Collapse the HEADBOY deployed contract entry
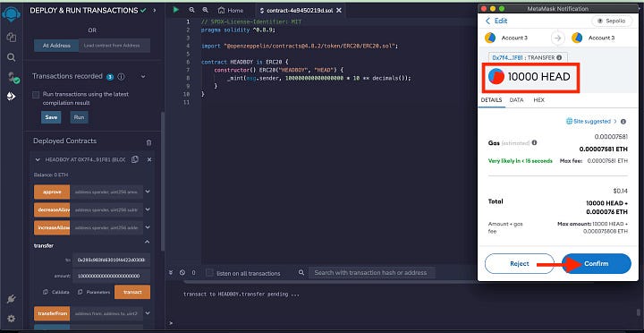The height and width of the screenshot is (333, 644). [x=38, y=159]
